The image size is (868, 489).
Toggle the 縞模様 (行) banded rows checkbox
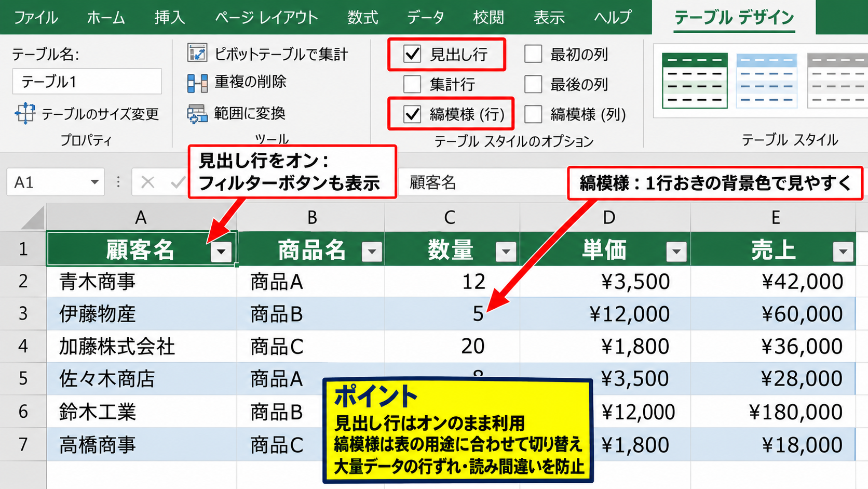pyautogui.click(x=412, y=114)
